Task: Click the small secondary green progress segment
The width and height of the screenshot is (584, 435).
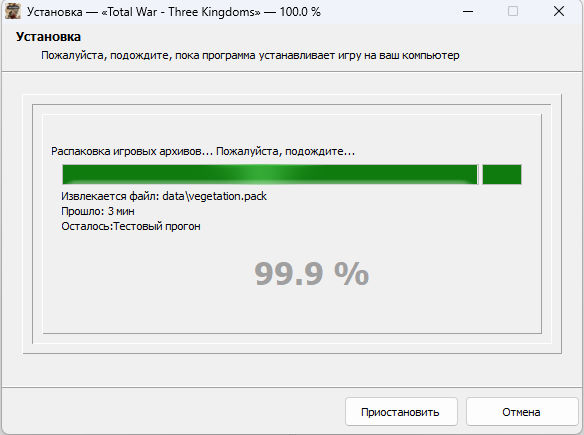Action: tap(502, 174)
